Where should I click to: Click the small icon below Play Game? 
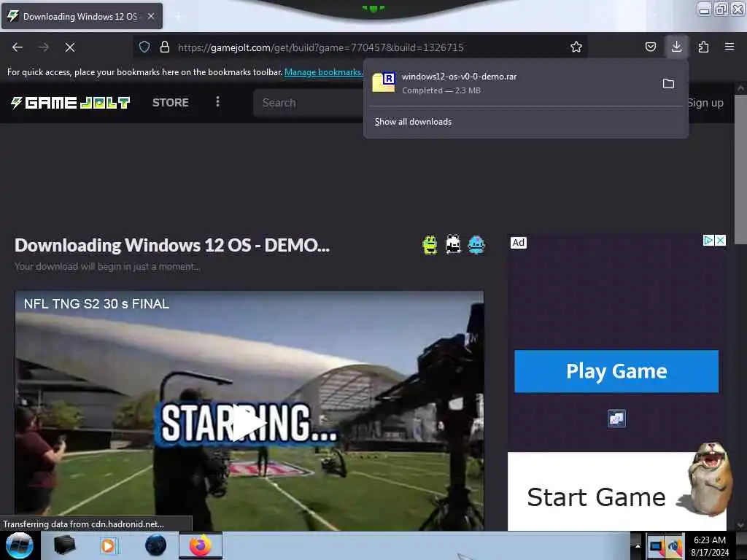pyautogui.click(x=616, y=419)
